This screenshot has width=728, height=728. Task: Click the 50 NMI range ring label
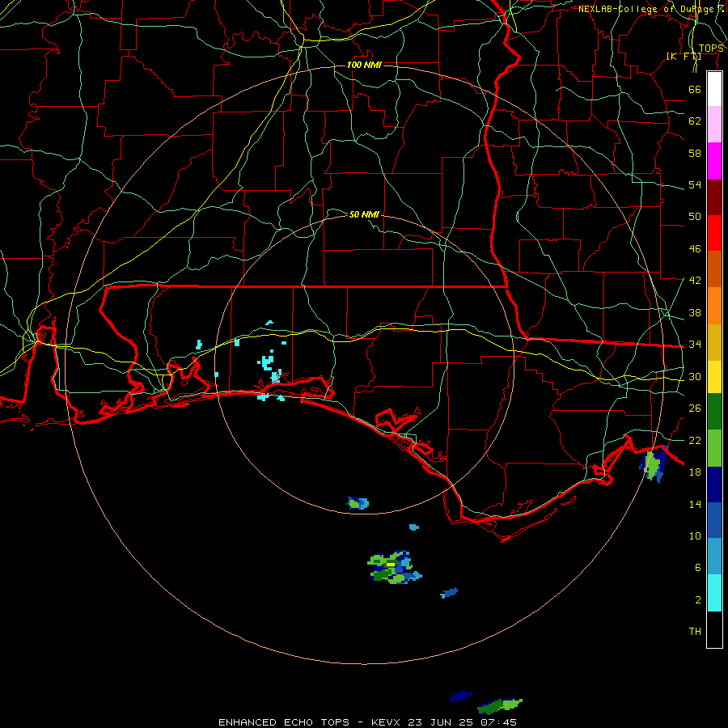[365, 214]
